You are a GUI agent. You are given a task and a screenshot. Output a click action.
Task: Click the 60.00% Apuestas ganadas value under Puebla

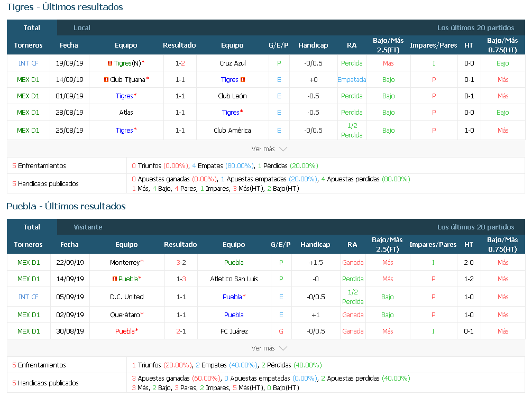206,378
